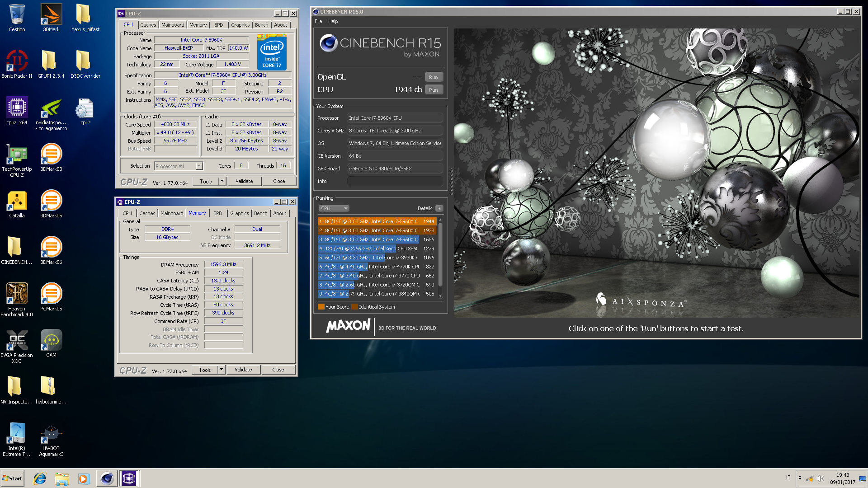Open About tab in bottom CPU-Z window

click(x=279, y=213)
